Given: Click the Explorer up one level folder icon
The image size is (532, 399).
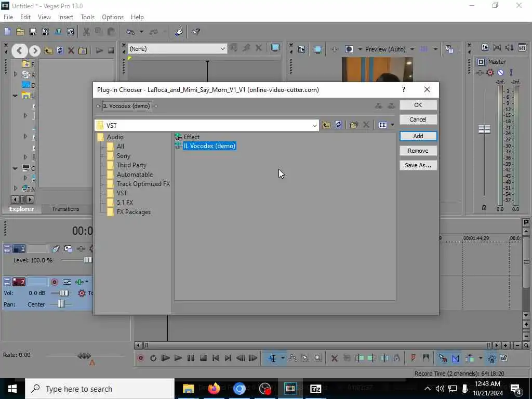Looking at the screenshot, I should tap(48, 51).
